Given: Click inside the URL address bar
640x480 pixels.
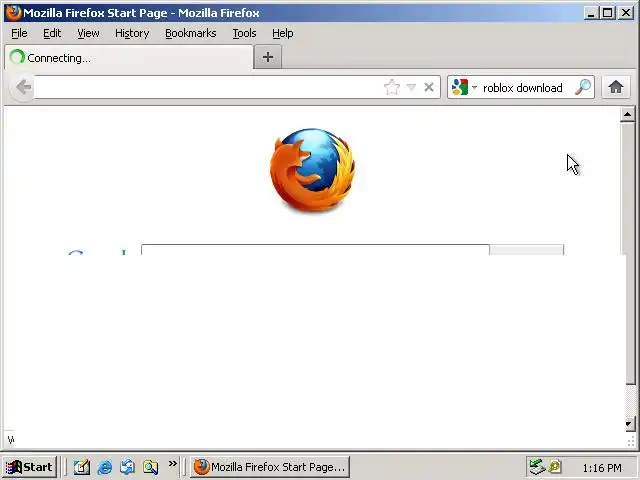Looking at the screenshot, I should pos(208,87).
